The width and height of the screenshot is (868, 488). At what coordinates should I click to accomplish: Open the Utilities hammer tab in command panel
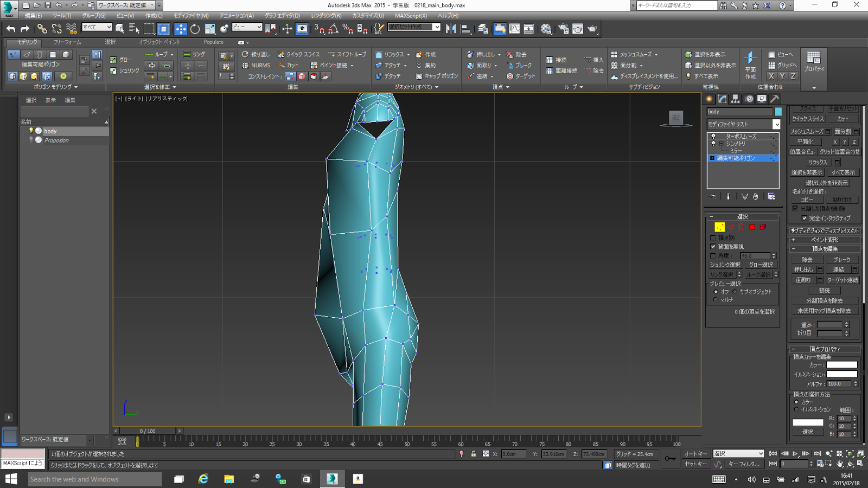point(775,99)
